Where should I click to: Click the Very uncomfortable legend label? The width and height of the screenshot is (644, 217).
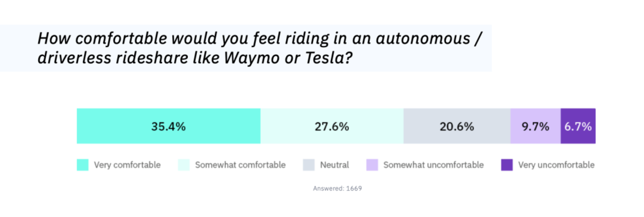tap(556, 165)
